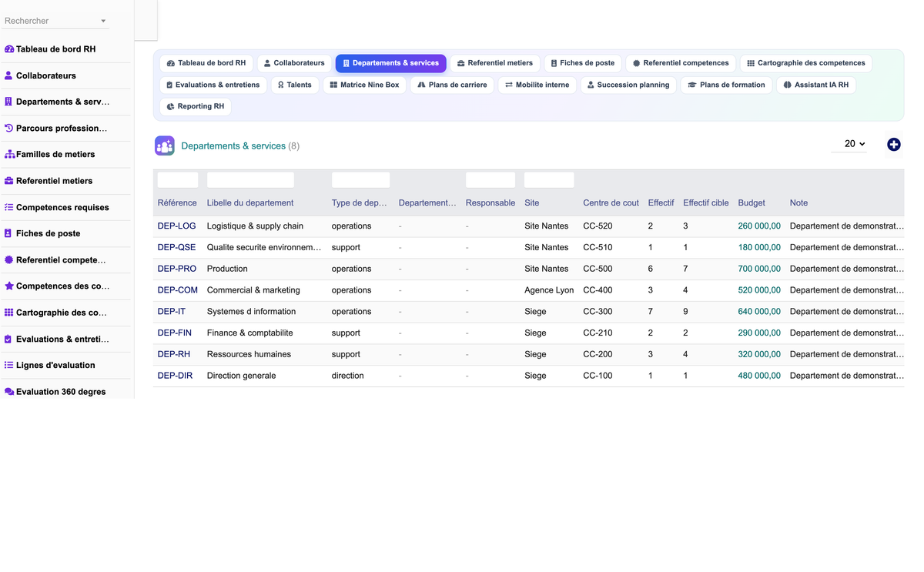This screenshot has height=572, width=924.
Task: Open the Talents tab
Action: point(295,85)
